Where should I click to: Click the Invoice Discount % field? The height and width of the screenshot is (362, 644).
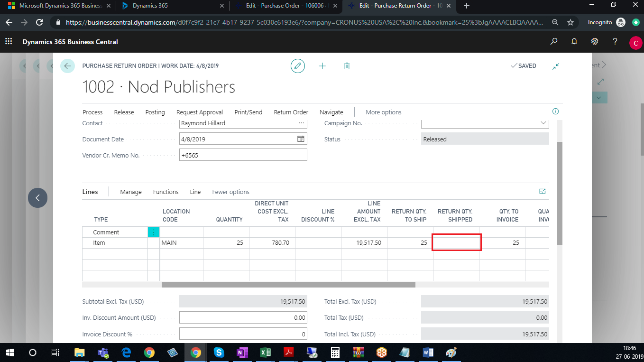point(243,334)
